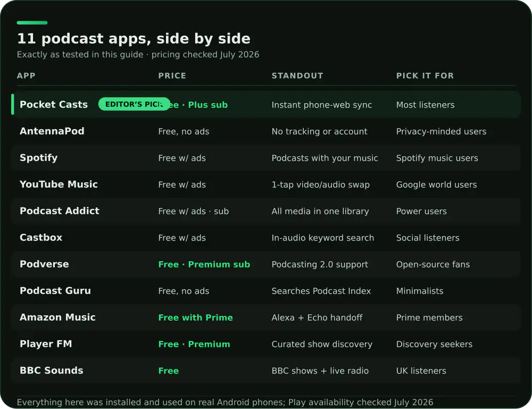Image resolution: width=532 pixels, height=409 pixels.
Task: Click 'Podcasts with your music' cell
Action: point(325,158)
